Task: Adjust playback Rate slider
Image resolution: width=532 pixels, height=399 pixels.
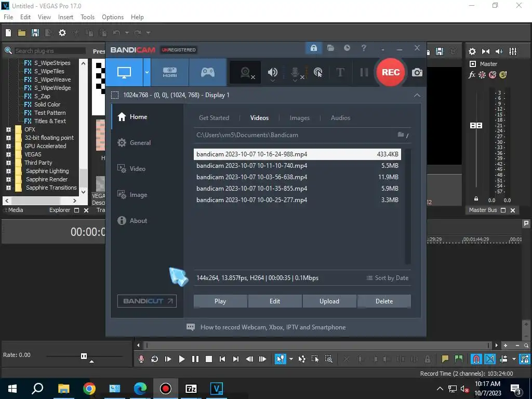Action: [x=84, y=356]
